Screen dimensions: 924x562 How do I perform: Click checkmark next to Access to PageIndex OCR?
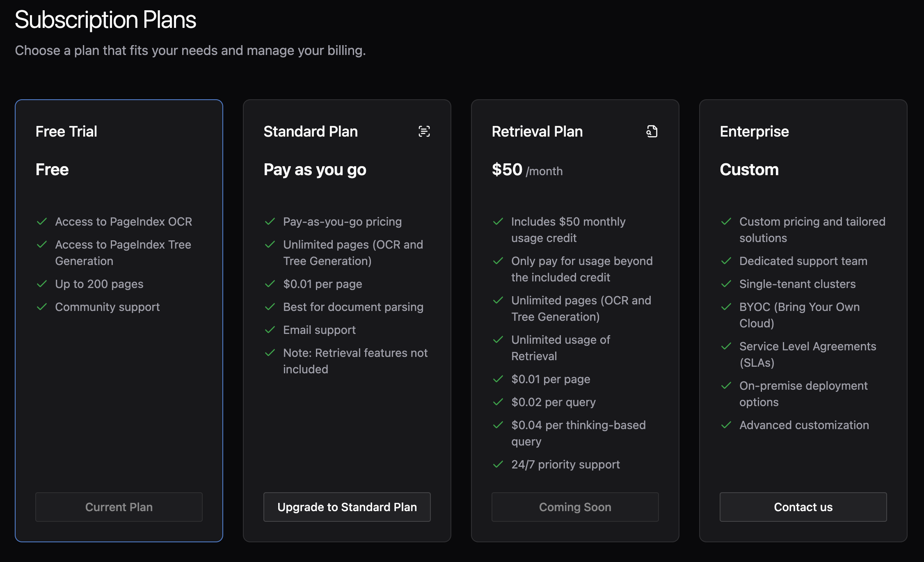click(x=42, y=222)
